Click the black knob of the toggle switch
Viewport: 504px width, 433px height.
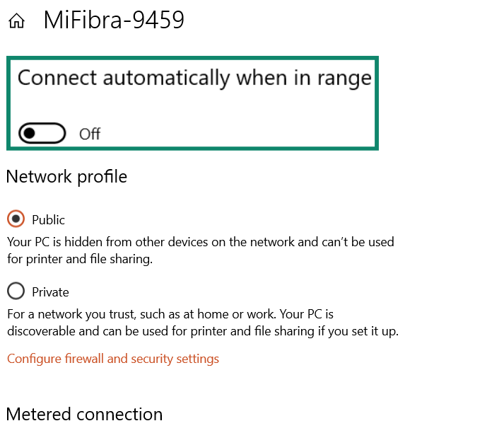(x=29, y=133)
